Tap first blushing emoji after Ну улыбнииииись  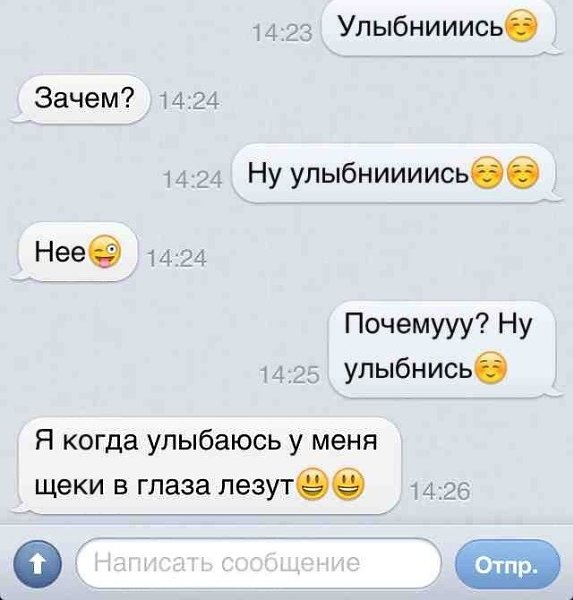487,174
